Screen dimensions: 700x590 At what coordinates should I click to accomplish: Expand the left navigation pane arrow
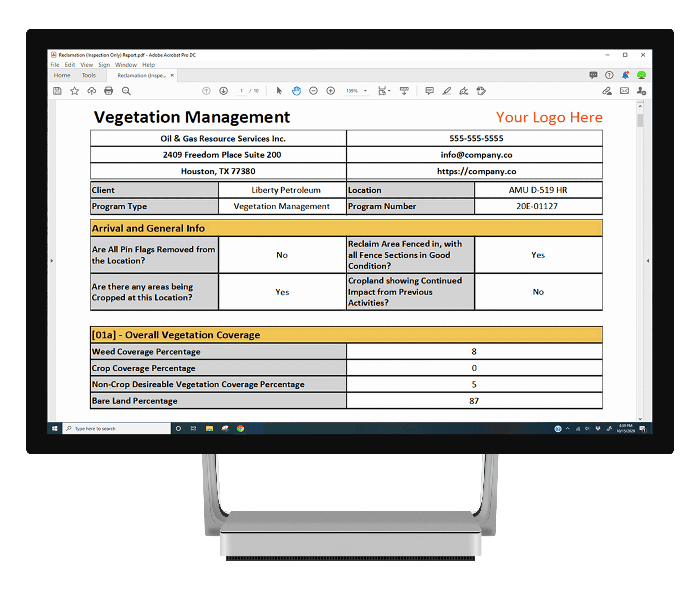(x=52, y=260)
